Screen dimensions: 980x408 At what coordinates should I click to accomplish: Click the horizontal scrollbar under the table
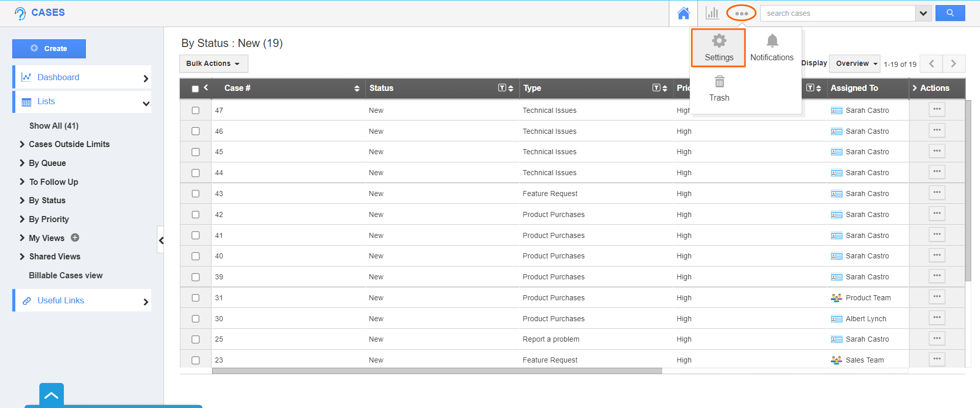click(436, 371)
